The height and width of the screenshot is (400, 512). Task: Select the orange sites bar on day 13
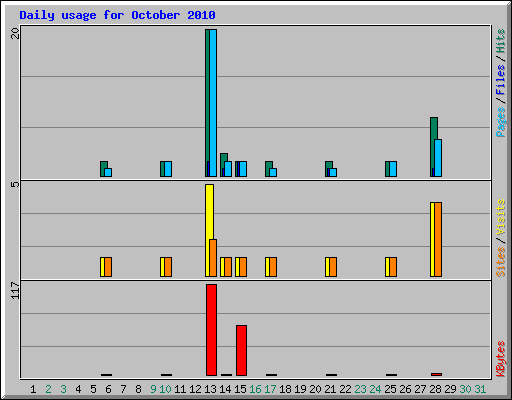pyautogui.click(x=213, y=258)
